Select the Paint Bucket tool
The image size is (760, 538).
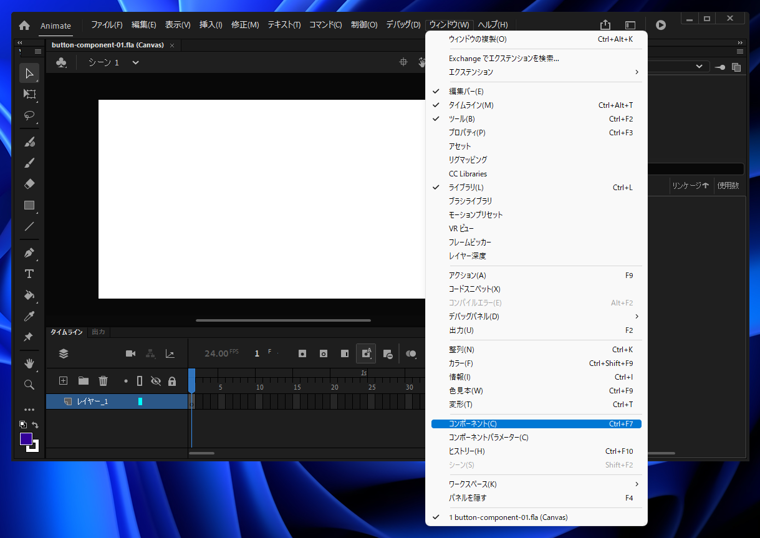[29, 295]
